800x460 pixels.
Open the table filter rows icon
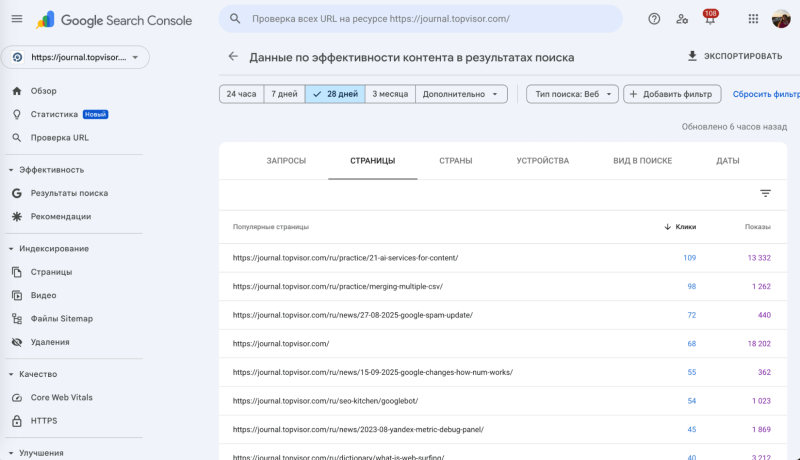[x=765, y=193]
